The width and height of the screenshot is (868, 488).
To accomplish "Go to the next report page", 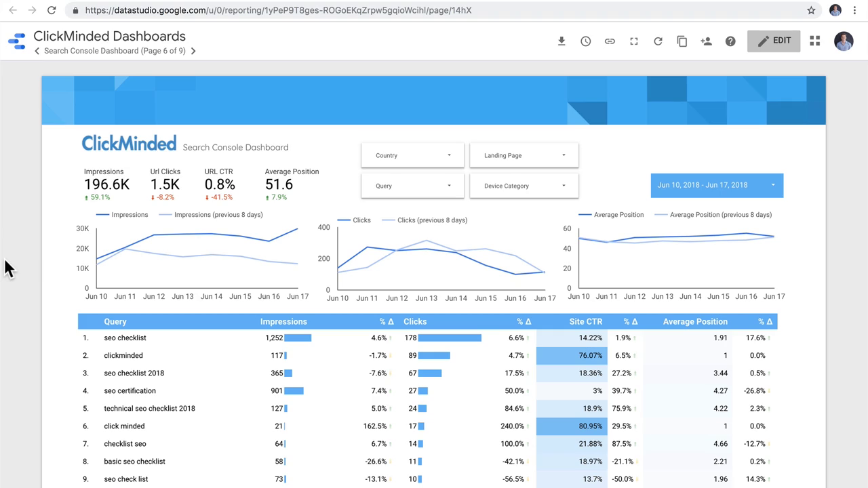I will 193,51.
